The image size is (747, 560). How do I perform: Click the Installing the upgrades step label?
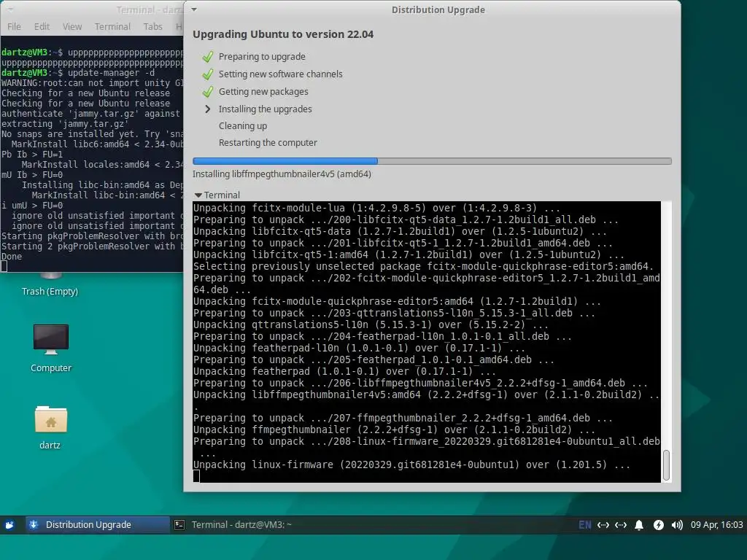click(x=265, y=109)
